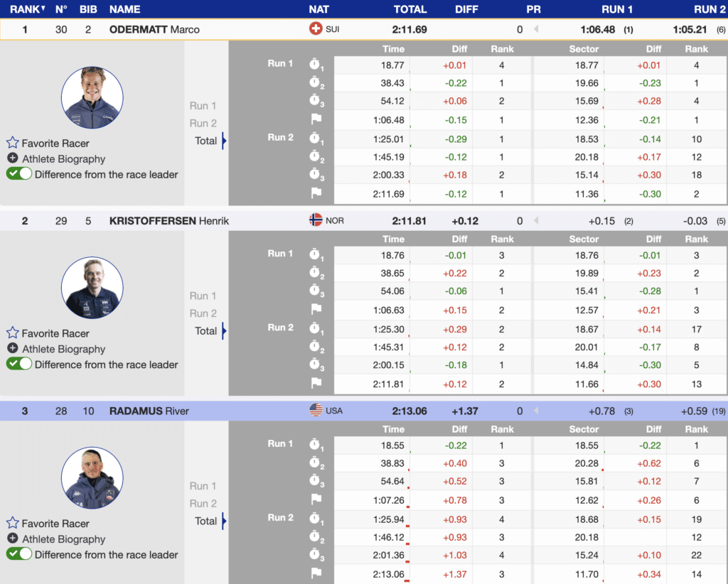This screenshot has height=584, width=728.
Task: Collapse the RADAMUS River result row
Action: point(149,411)
